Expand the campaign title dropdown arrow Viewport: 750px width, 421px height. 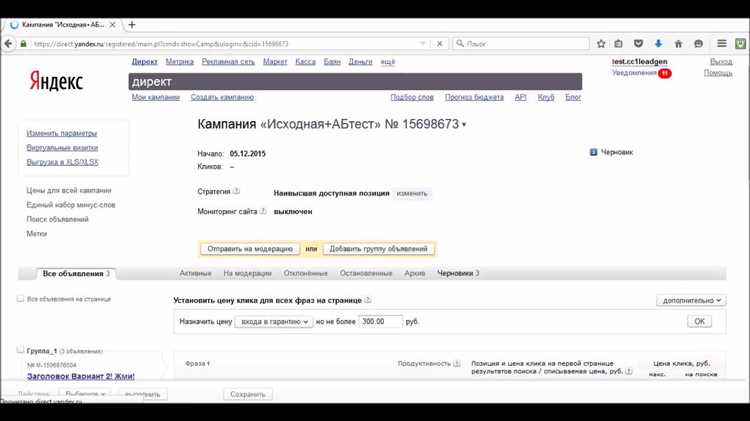464,126
